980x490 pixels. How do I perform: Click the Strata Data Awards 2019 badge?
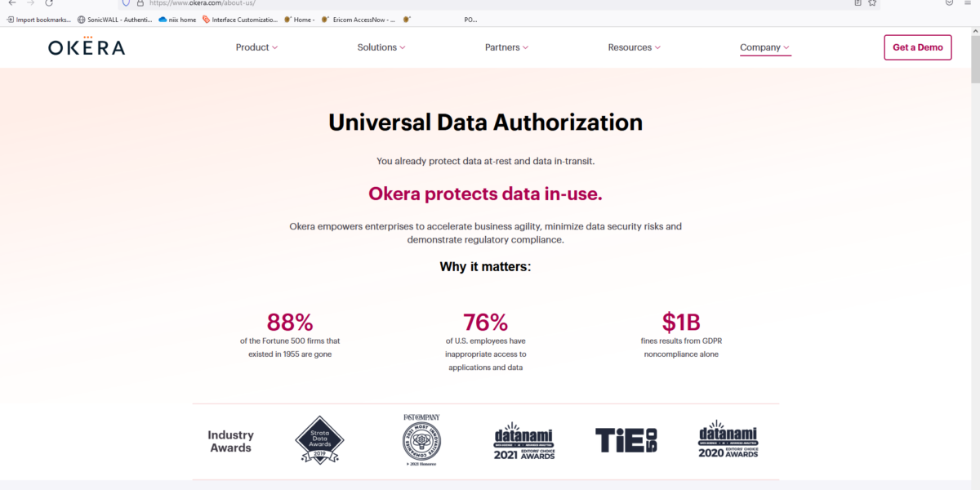(x=319, y=439)
